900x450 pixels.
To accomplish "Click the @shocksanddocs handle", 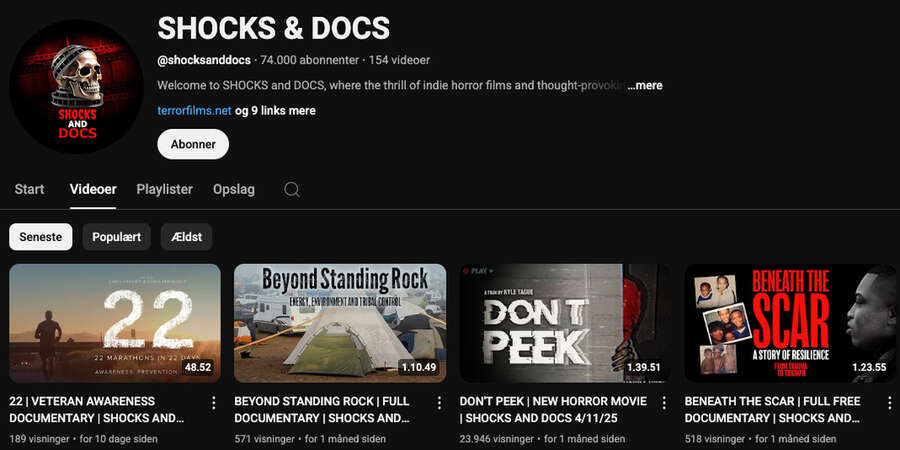I will (204, 60).
